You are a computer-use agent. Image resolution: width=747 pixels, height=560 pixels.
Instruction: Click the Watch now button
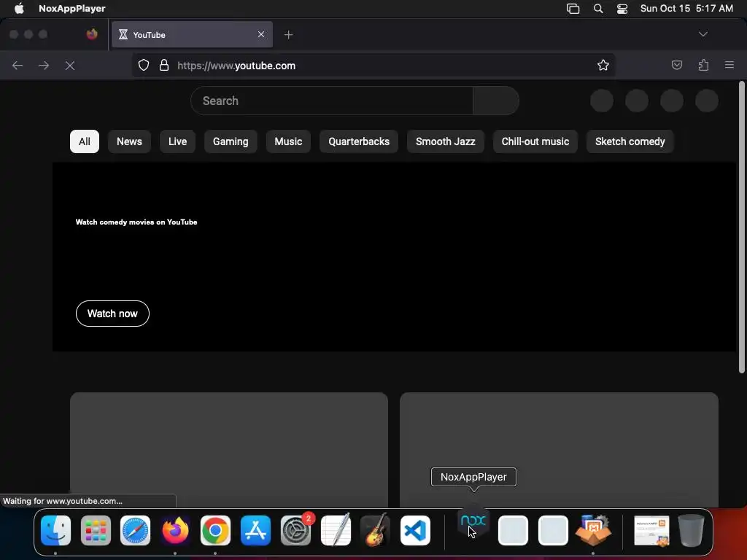point(112,314)
